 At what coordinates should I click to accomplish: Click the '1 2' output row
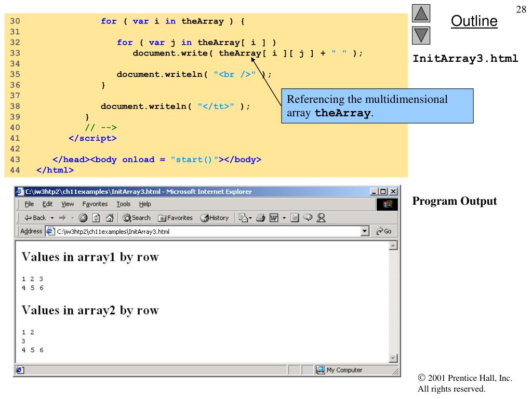(28, 332)
